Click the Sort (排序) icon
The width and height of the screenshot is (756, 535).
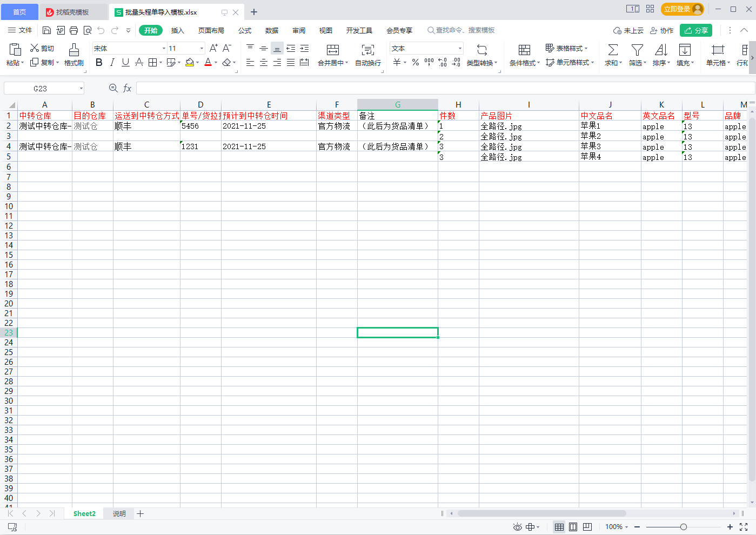click(x=660, y=50)
